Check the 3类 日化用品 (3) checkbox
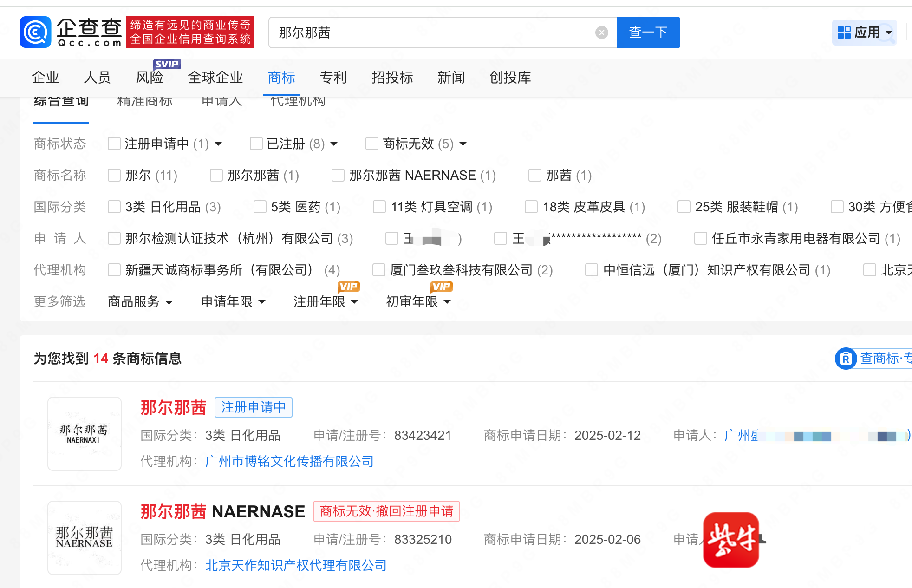The height and width of the screenshot is (588, 912). click(x=114, y=207)
